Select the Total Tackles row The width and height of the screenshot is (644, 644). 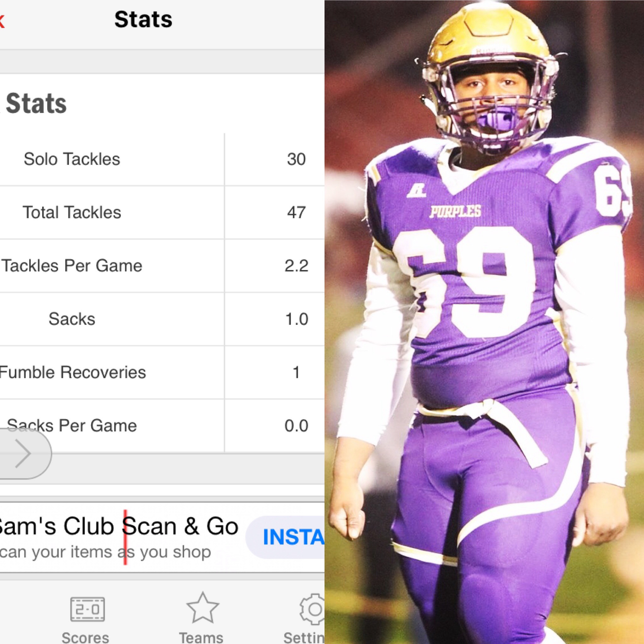[x=162, y=213]
